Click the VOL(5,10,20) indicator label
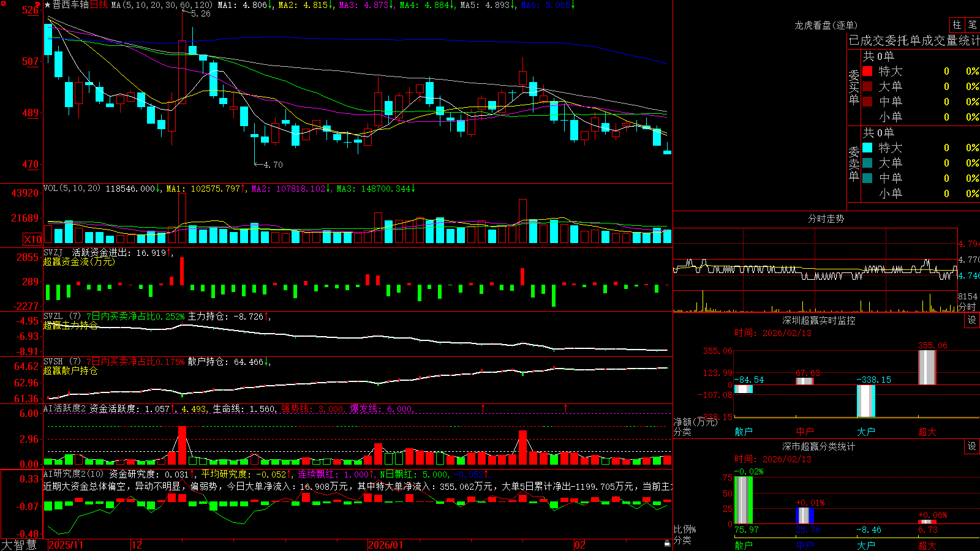The image size is (980, 551). (72, 189)
